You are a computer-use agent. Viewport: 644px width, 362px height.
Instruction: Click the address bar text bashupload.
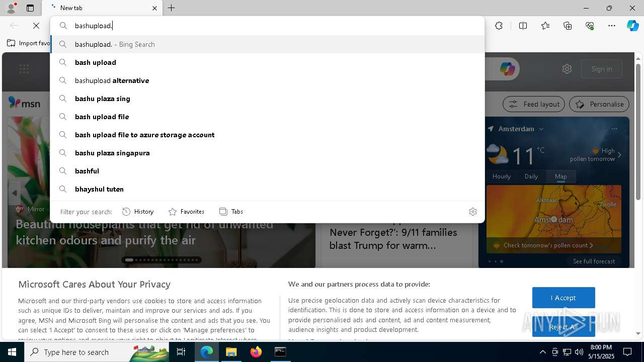tap(94, 26)
